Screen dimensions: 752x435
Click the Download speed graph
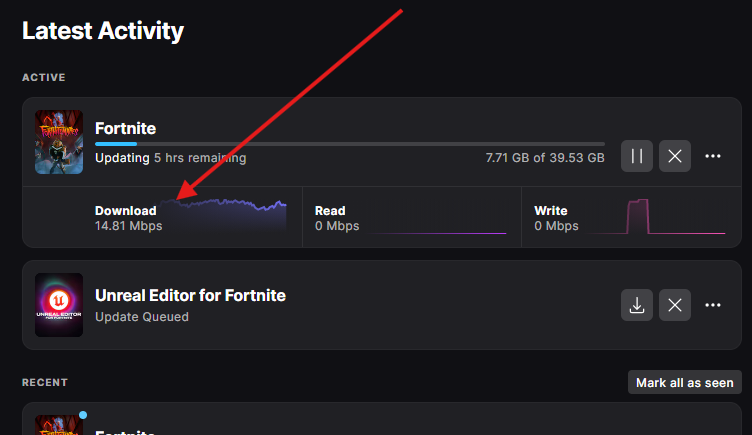pyautogui.click(x=224, y=216)
